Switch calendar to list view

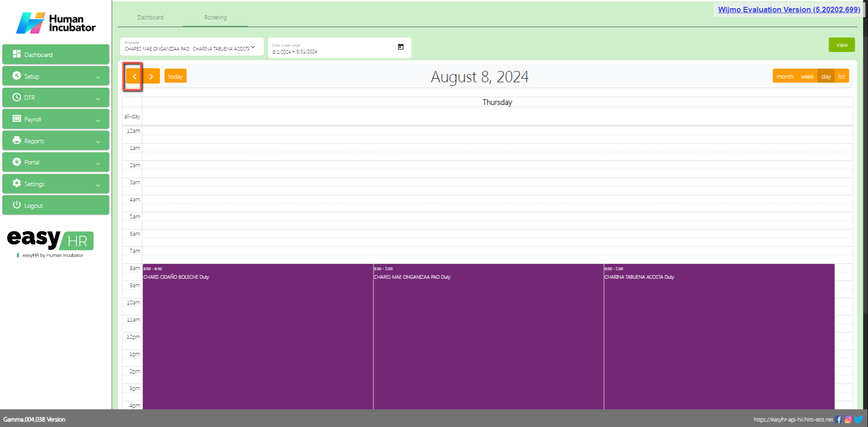pyautogui.click(x=841, y=76)
